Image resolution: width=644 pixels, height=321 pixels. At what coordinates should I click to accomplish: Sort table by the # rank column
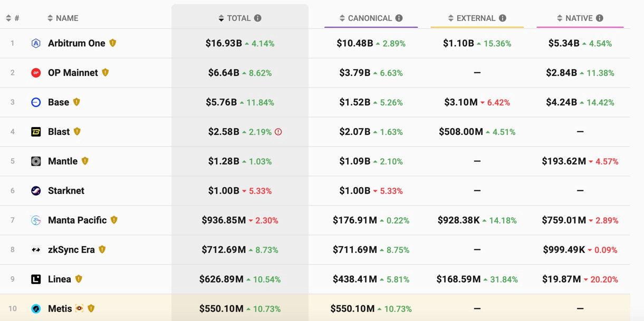click(13, 18)
